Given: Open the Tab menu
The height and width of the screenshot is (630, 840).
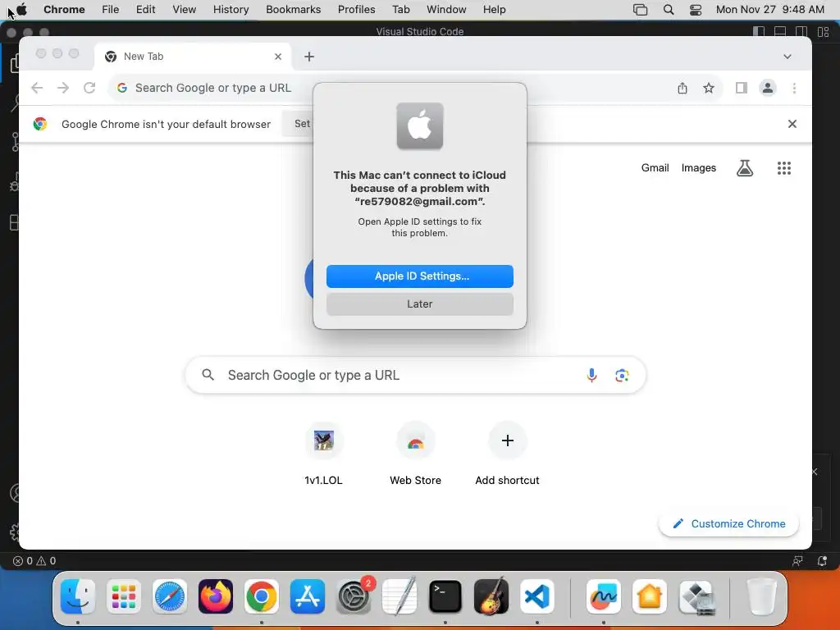Looking at the screenshot, I should 400,10.
